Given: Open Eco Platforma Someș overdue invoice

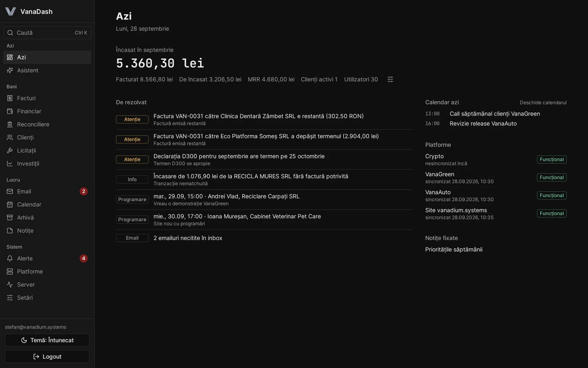Looking at the screenshot, I should click(x=264, y=139).
